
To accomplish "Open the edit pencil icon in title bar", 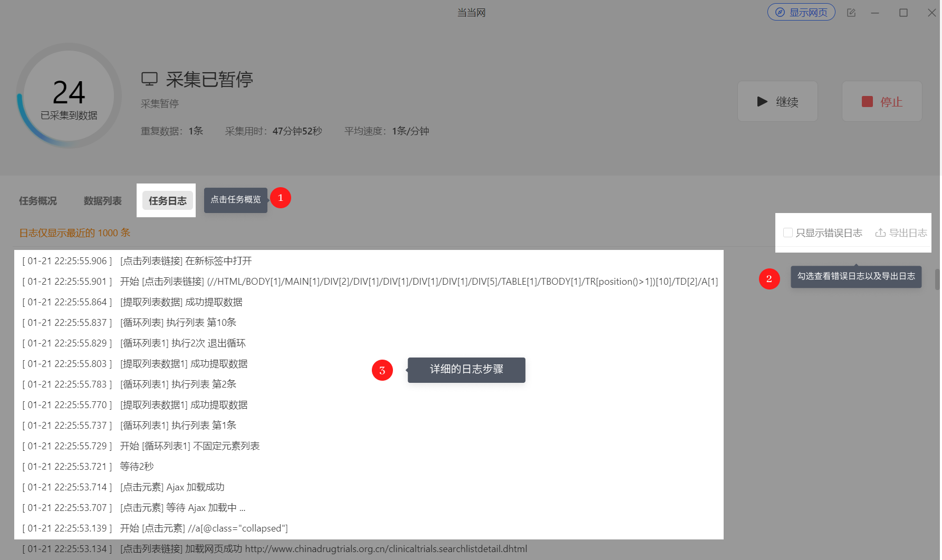I will tap(851, 13).
